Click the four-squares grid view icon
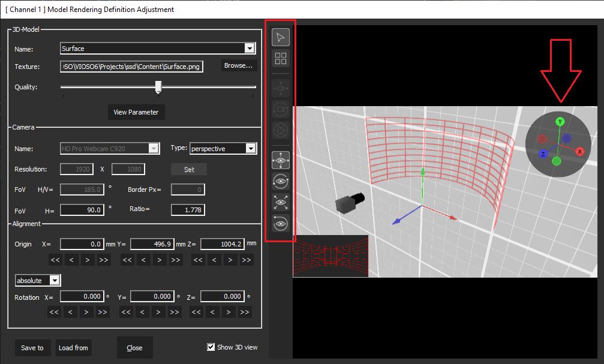 click(x=281, y=58)
